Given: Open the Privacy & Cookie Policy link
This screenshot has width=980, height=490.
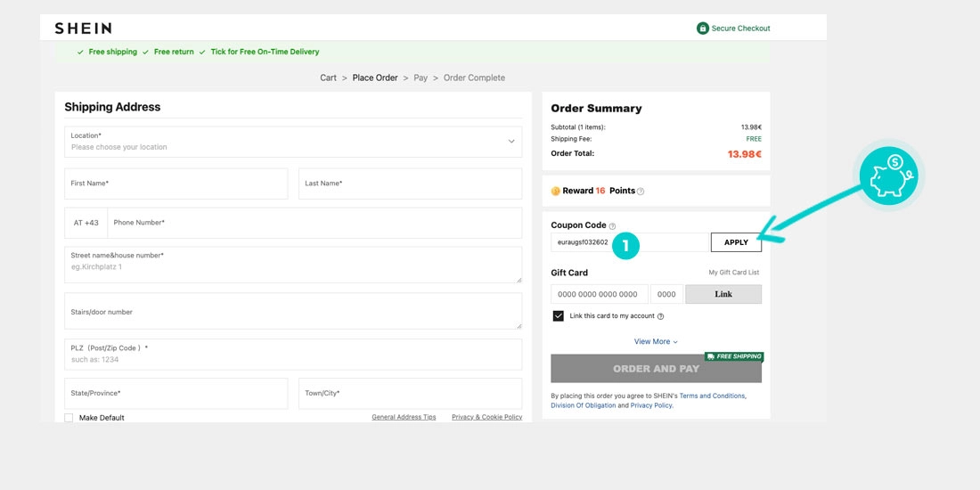Looking at the screenshot, I should click(x=486, y=417).
